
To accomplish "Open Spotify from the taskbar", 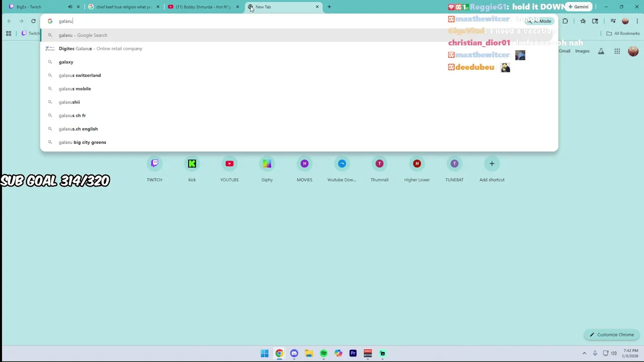I will tap(324, 353).
